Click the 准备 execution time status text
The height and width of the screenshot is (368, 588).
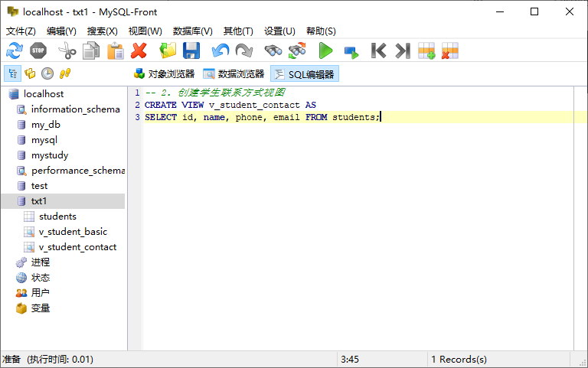click(47, 360)
